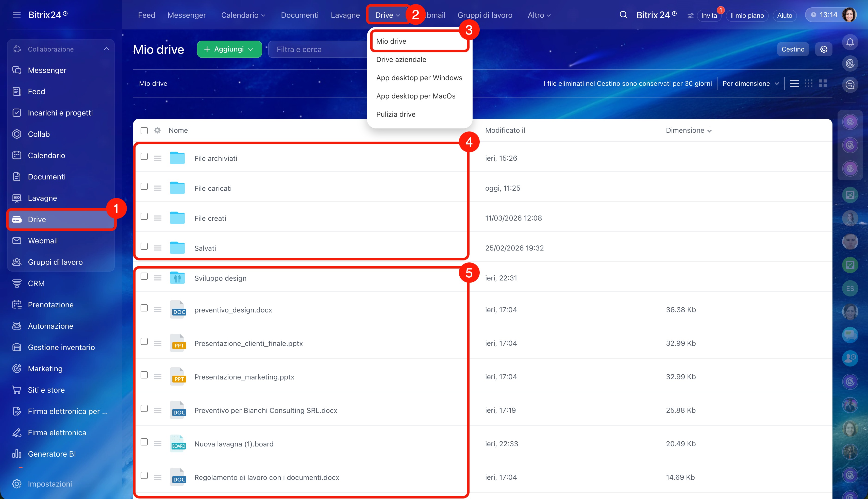Click the hamburger menu icon
The height and width of the screenshot is (499, 868).
16,15
